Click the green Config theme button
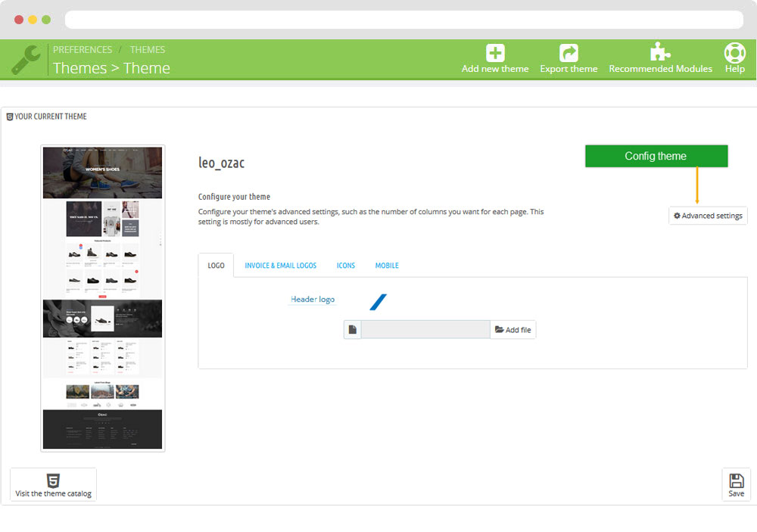 click(656, 156)
